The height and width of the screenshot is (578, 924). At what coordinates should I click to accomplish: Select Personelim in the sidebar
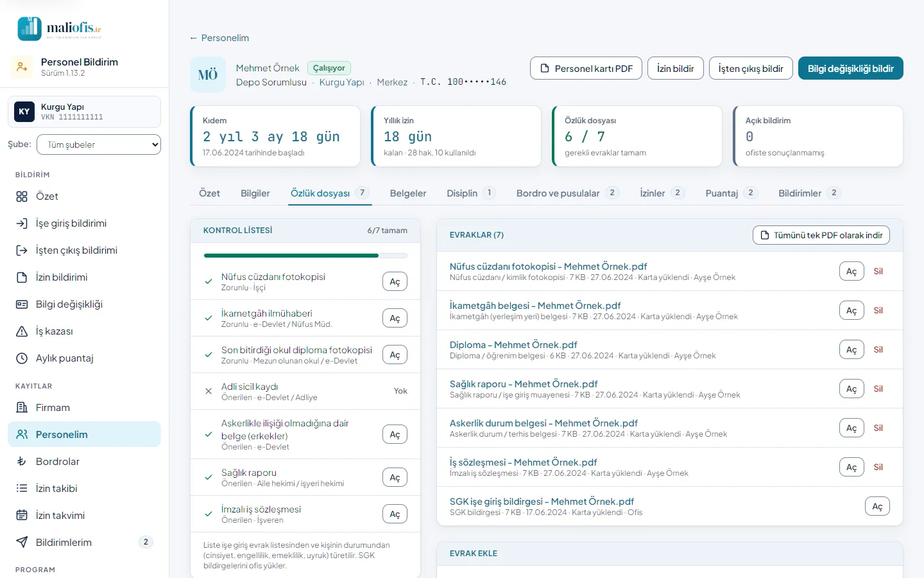tap(84, 435)
